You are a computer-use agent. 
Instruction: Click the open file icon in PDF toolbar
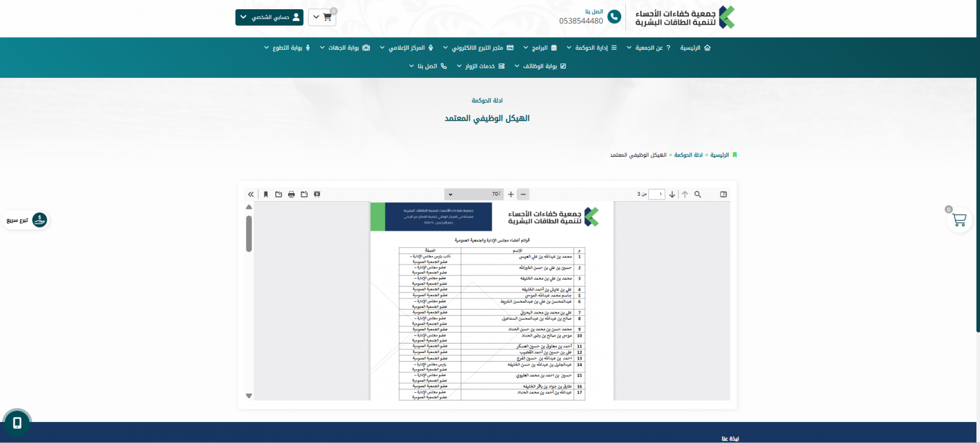304,194
